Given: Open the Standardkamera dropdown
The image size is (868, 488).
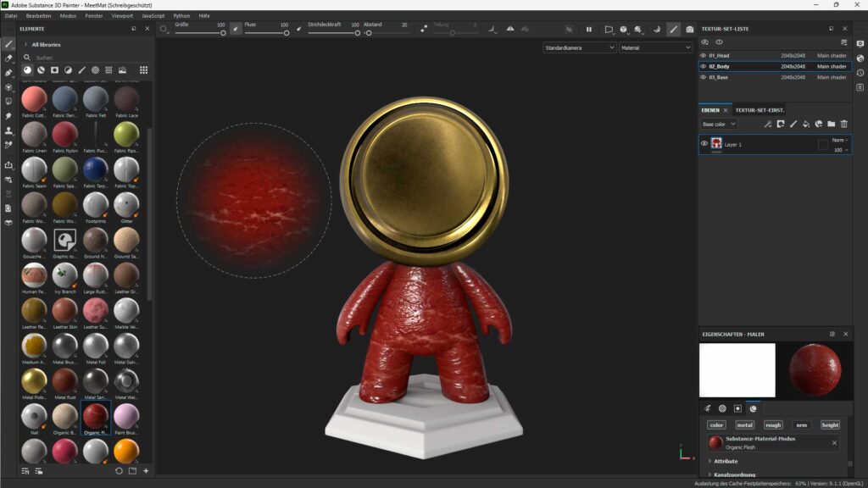Looking at the screenshot, I should click(579, 47).
